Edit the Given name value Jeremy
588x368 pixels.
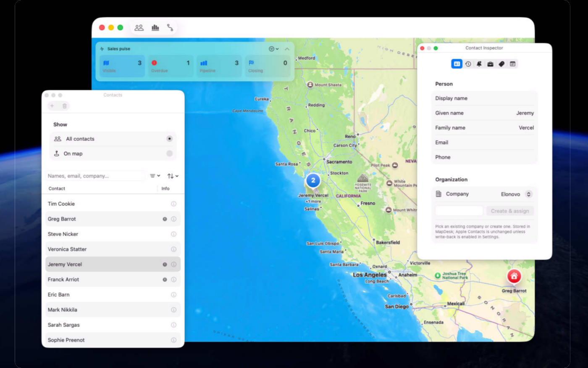(525, 113)
